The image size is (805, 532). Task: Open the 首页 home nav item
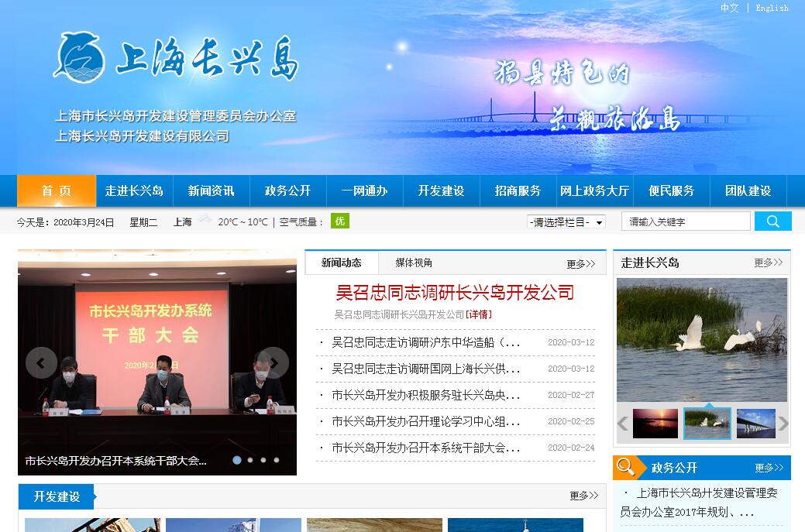point(57,190)
